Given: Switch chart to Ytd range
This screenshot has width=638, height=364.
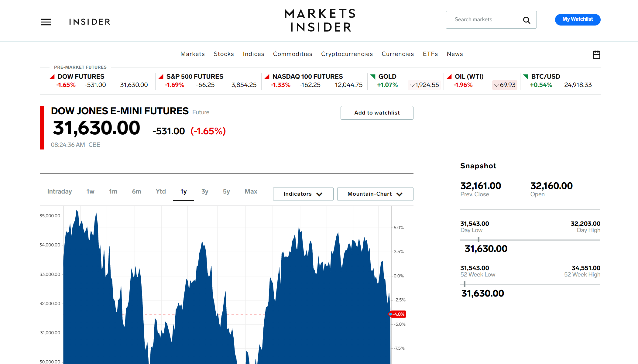Looking at the screenshot, I should tap(161, 191).
